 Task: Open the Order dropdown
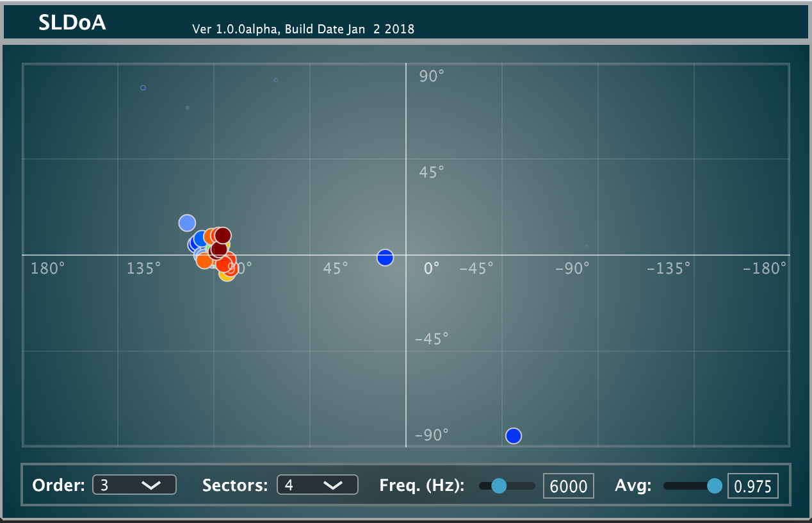(x=134, y=485)
